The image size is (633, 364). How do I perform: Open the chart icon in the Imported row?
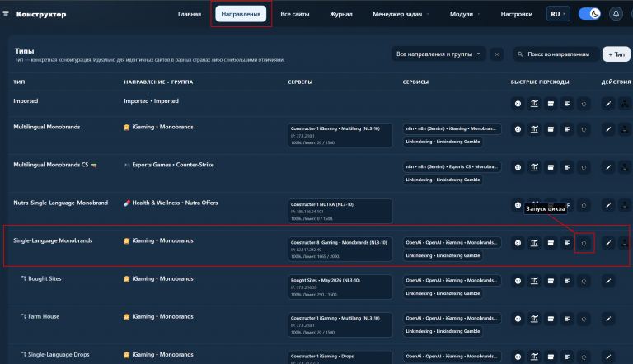(534, 104)
